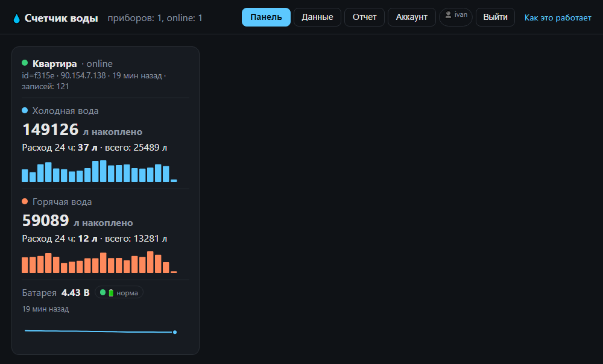Click the Батарея label
Viewport: 603px width, 364px height.
coord(39,293)
